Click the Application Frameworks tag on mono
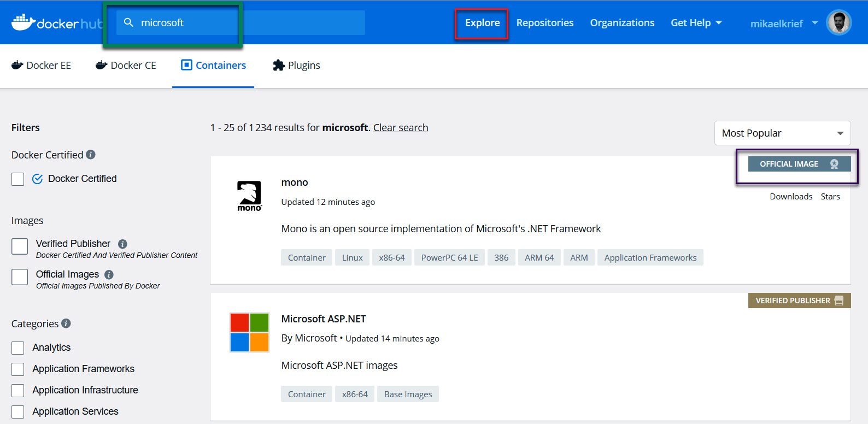The width and height of the screenshot is (868, 424). (x=650, y=258)
